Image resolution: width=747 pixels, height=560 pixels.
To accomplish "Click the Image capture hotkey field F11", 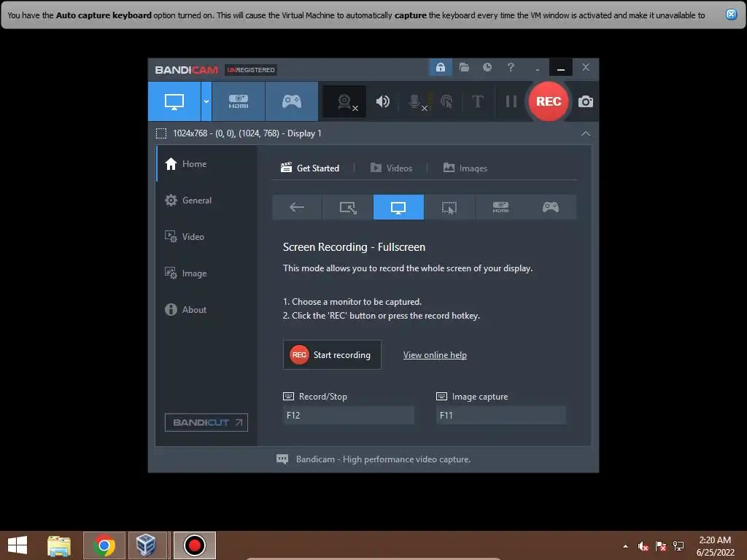I will (500, 415).
